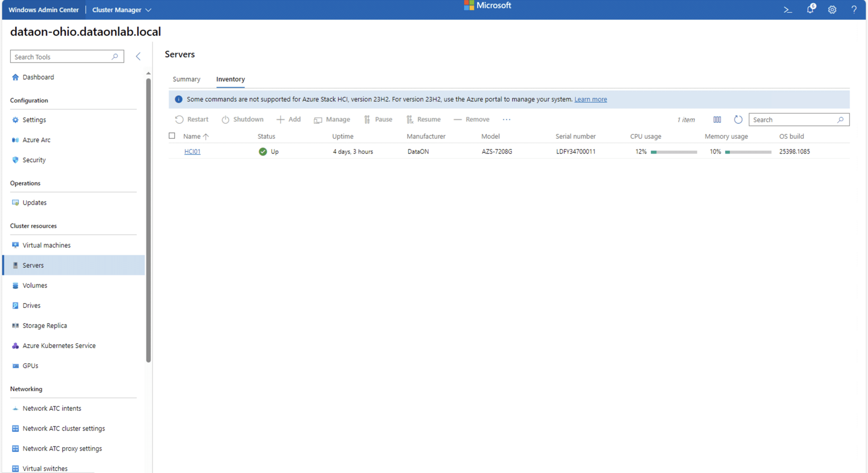Click the Resume command
The width and height of the screenshot is (868, 473).
[x=423, y=119]
